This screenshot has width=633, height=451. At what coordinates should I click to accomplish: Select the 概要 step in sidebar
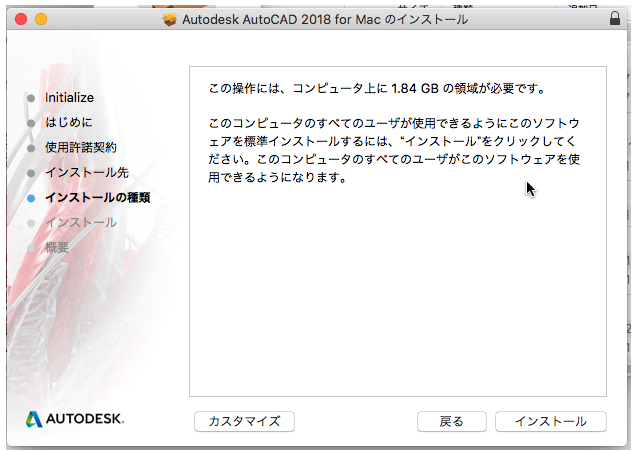click(57, 247)
